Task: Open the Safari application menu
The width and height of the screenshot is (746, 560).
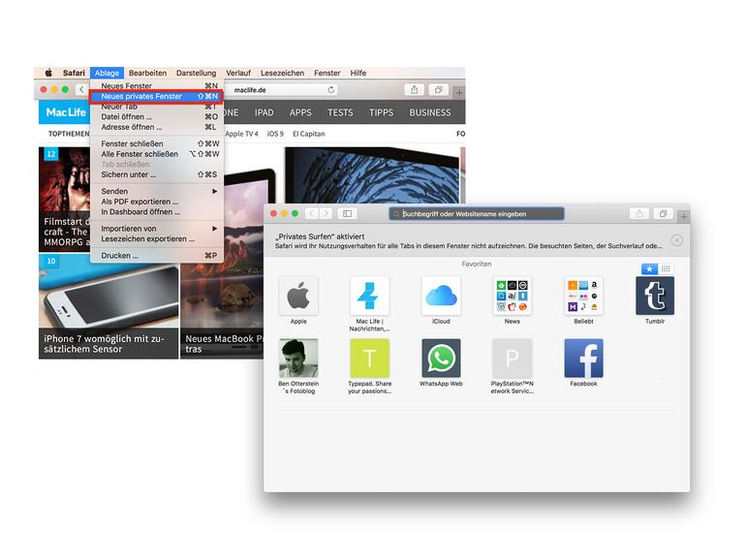Action: tap(74, 73)
